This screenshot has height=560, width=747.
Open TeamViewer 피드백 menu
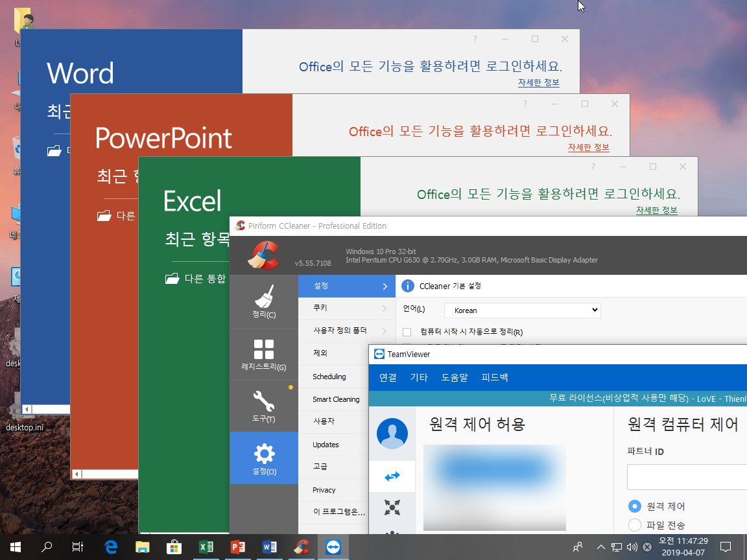coord(495,378)
